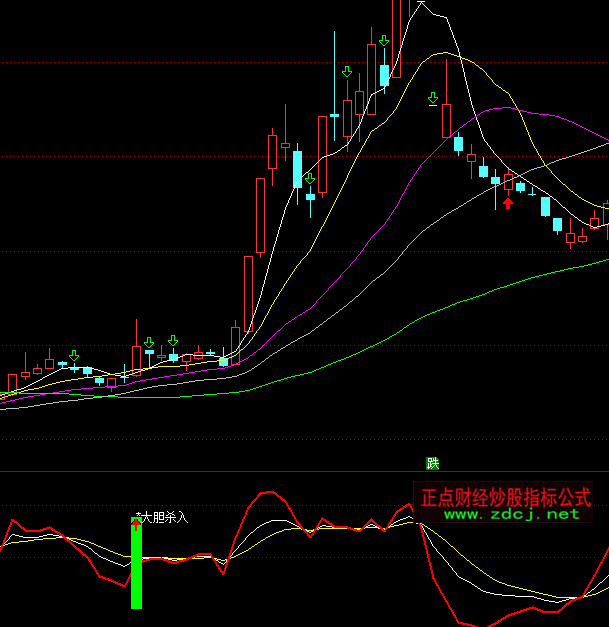This screenshot has height=627, width=609.
Task: Click small red arrow atop green bar
Action: 136,520
